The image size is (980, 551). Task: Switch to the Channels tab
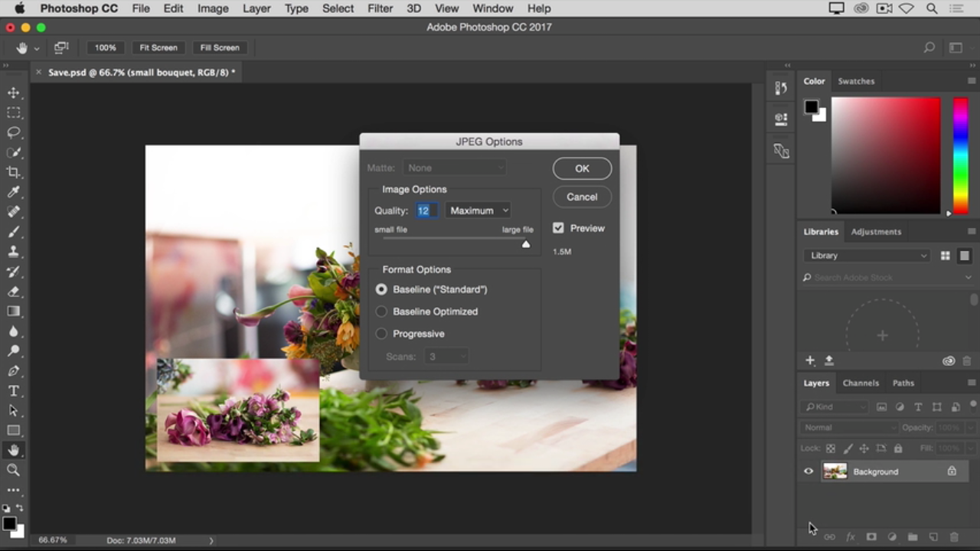point(861,383)
